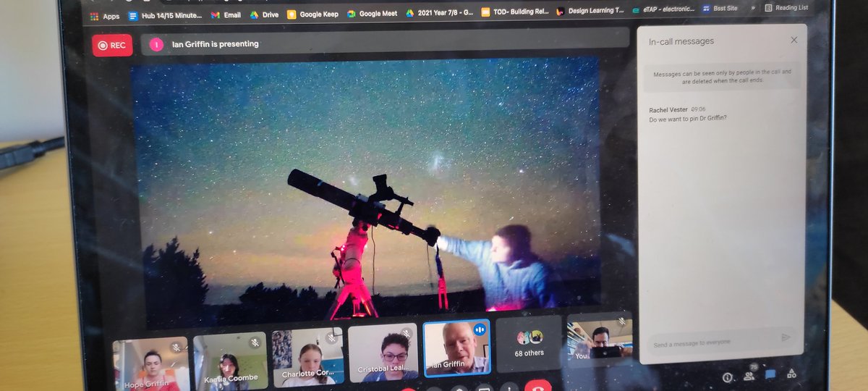Select Cristobal Leal's video tile
The image size is (868, 391).
pos(383,352)
